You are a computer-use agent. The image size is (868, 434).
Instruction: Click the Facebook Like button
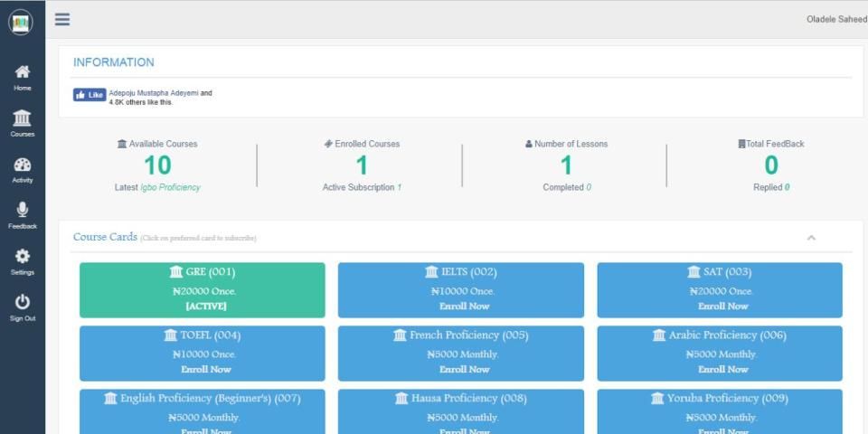coord(90,95)
